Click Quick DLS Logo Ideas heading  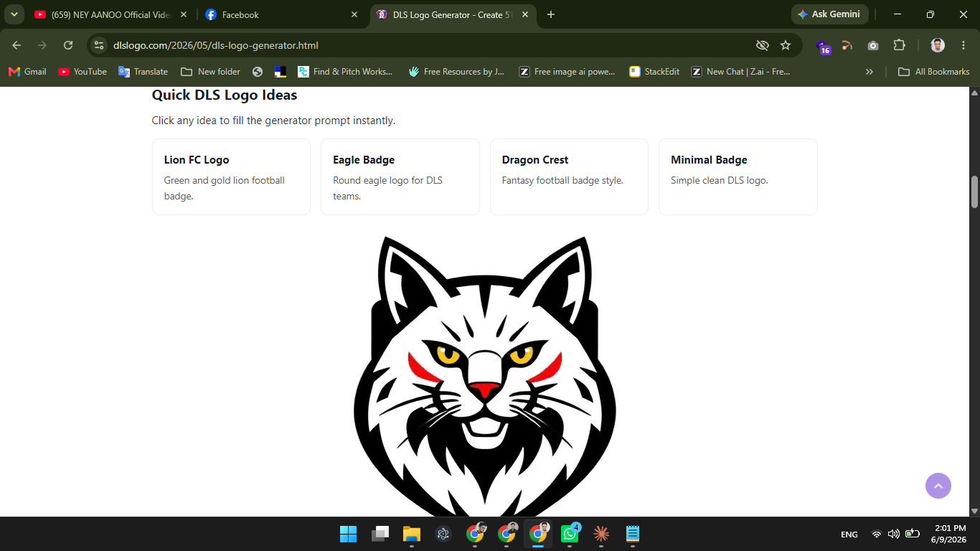pos(225,95)
